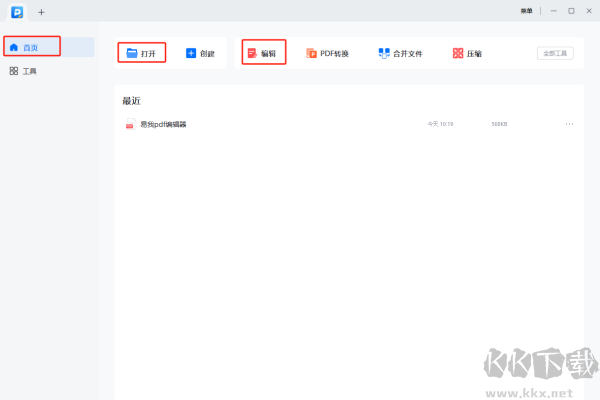Open the 菜单 menu in title bar
Viewport: 600px width, 400px height.
pos(526,11)
